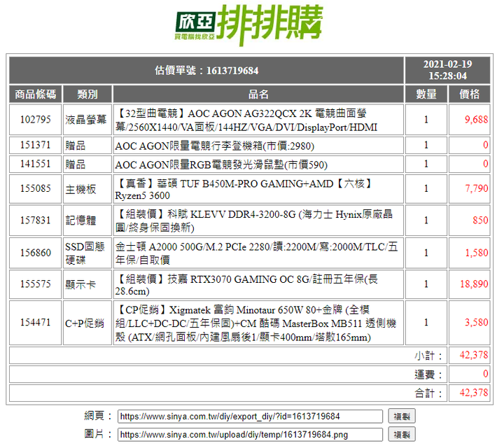Click the 贈品 cell in row 141551

point(87,165)
